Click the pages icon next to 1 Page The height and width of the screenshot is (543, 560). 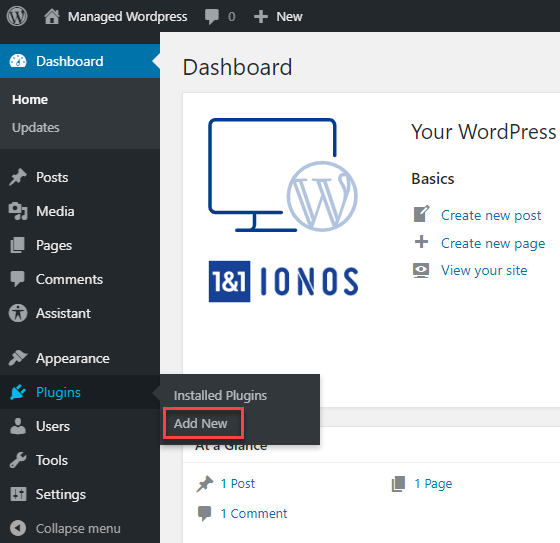click(398, 484)
